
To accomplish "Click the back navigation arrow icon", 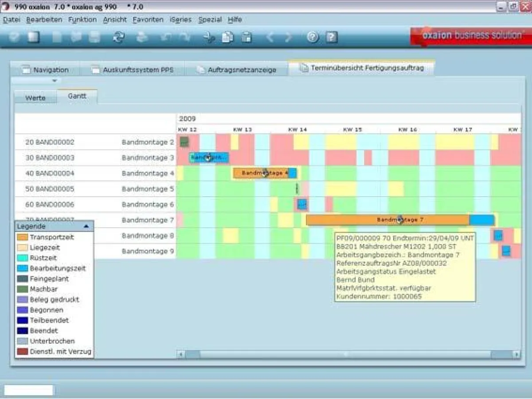I will click(x=271, y=38).
